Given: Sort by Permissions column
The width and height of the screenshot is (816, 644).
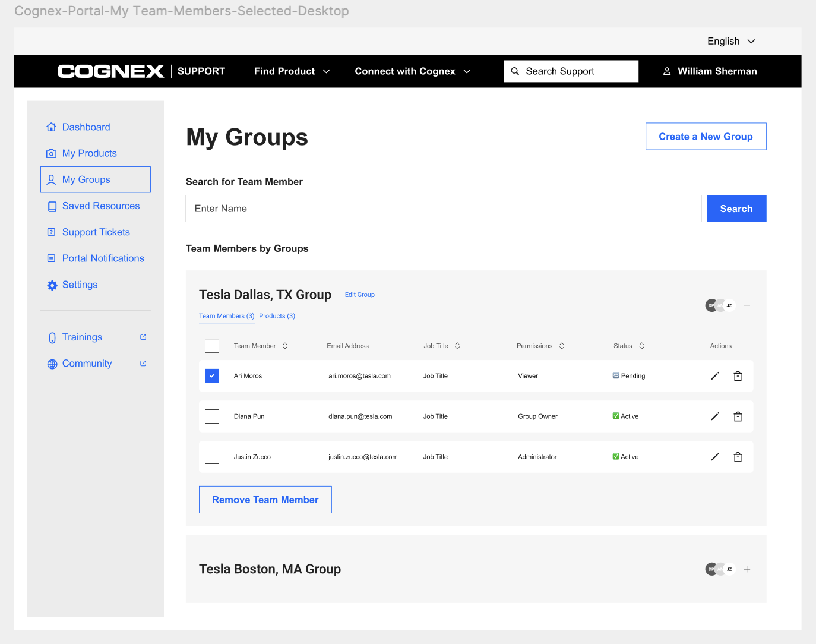Looking at the screenshot, I should click(562, 346).
